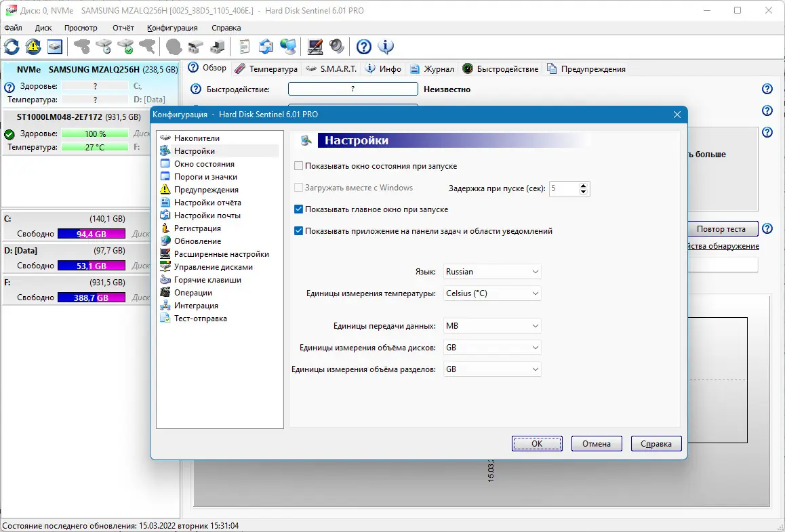The image size is (785, 532).
Task: Open Интеграция settings in sidebar
Action: click(196, 305)
